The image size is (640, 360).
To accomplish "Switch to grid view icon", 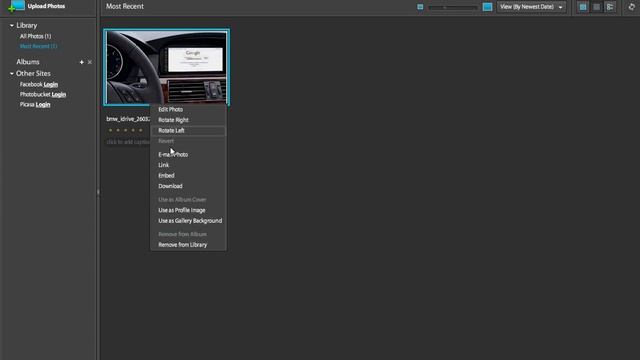I will click(x=583, y=7).
